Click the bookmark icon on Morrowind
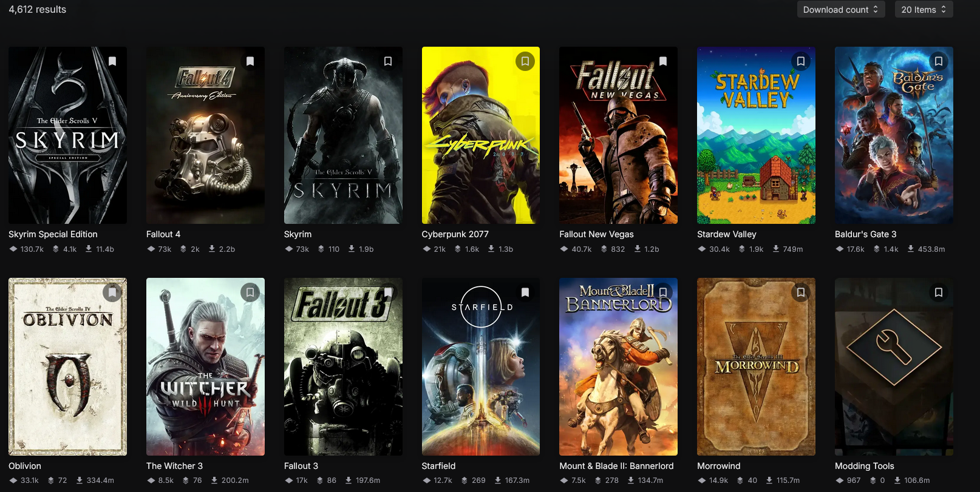 click(801, 292)
